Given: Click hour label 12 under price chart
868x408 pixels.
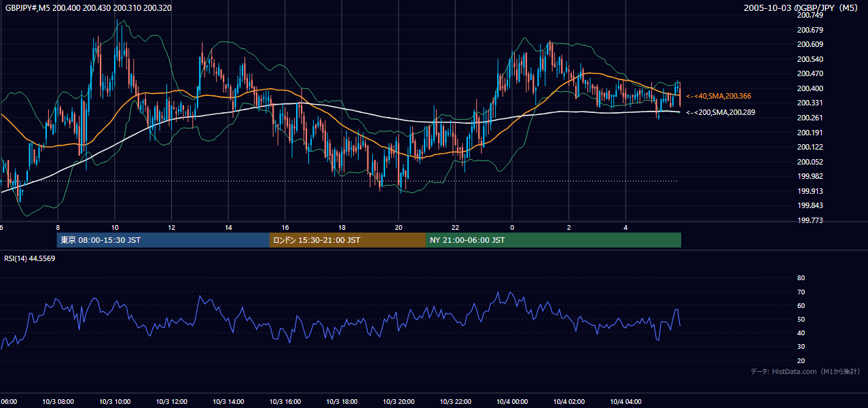Looking at the screenshot, I should click(171, 228).
